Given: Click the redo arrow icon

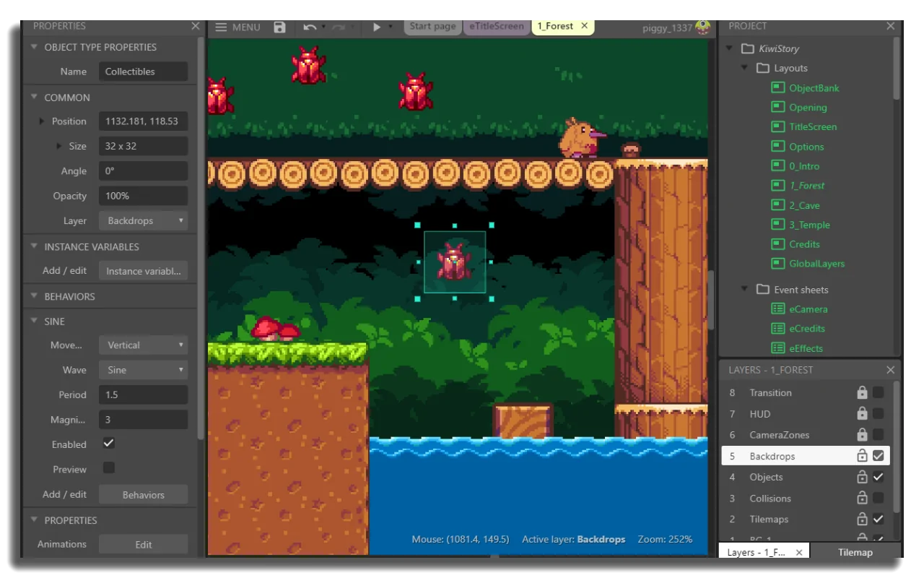Looking at the screenshot, I should pyautogui.click(x=339, y=27).
